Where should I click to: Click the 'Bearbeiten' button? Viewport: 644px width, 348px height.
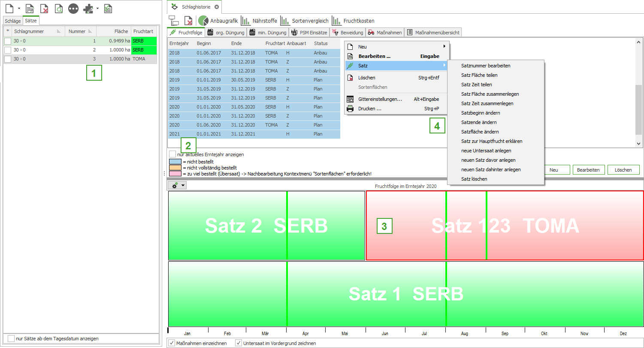(x=588, y=170)
